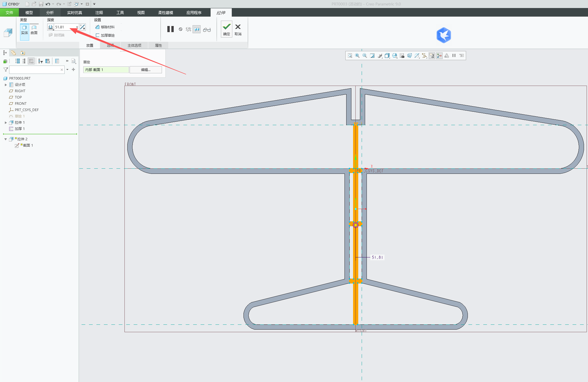Screen dimensions: 588x382
Task: Toggle the annotation display icon
Action: point(432,56)
